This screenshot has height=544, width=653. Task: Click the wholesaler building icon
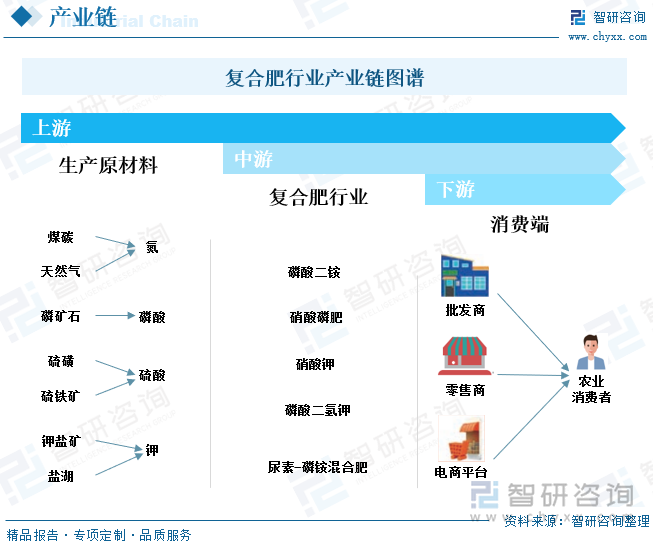pos(465,275)
